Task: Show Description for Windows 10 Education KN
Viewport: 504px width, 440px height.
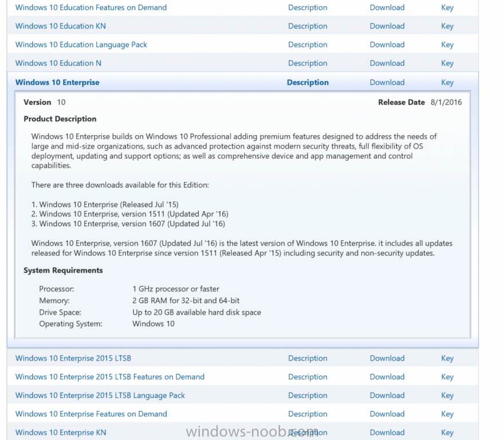Action: pyautogui.click(x=308, y=26)
